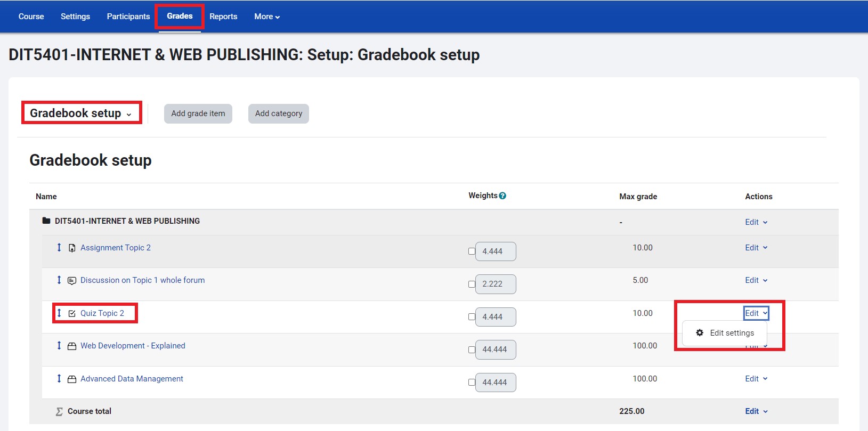Click the move icon beside Quiz Topic 2
Image resolution: width=868 pixels, height=431 pixels.
(x=59, y=313)
